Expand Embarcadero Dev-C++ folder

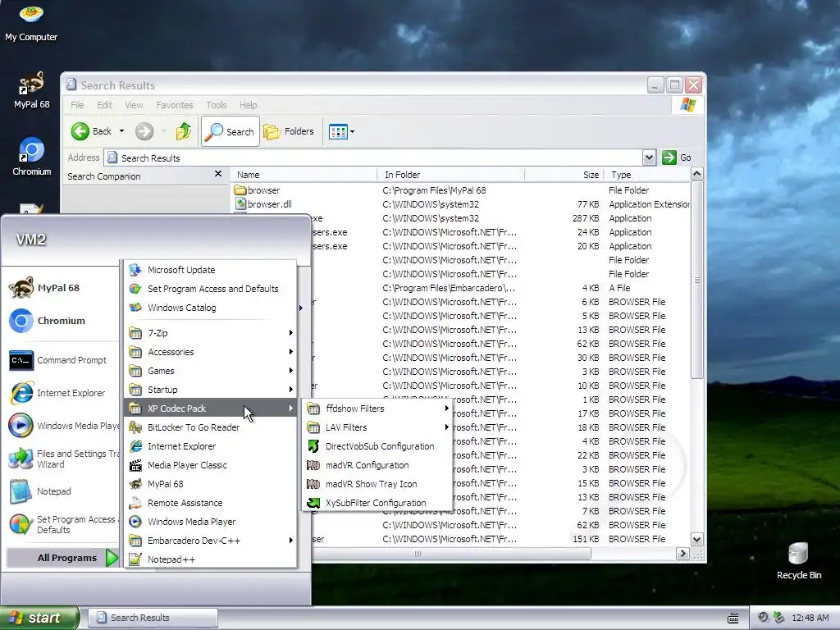tap(211, 541)
